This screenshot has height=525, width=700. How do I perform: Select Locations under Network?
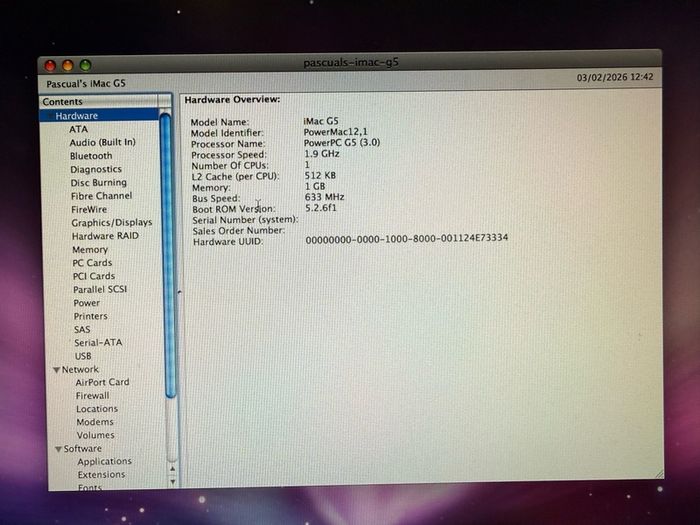click(97, 409)
